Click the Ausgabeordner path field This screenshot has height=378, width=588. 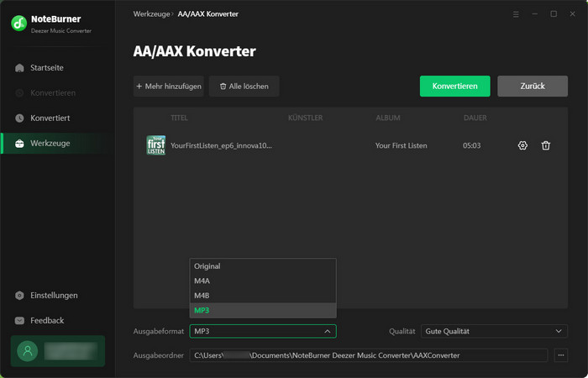[369, 355]
